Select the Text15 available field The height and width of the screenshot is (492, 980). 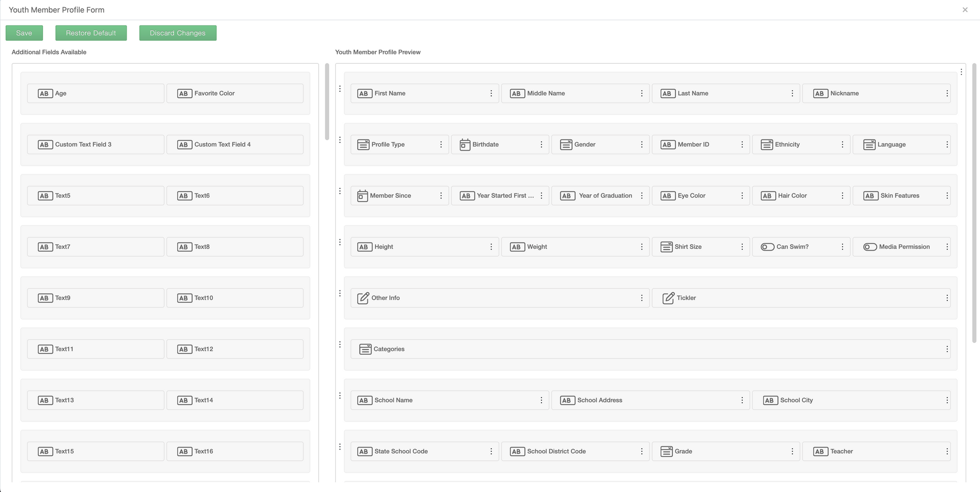(x=96, y=451)
